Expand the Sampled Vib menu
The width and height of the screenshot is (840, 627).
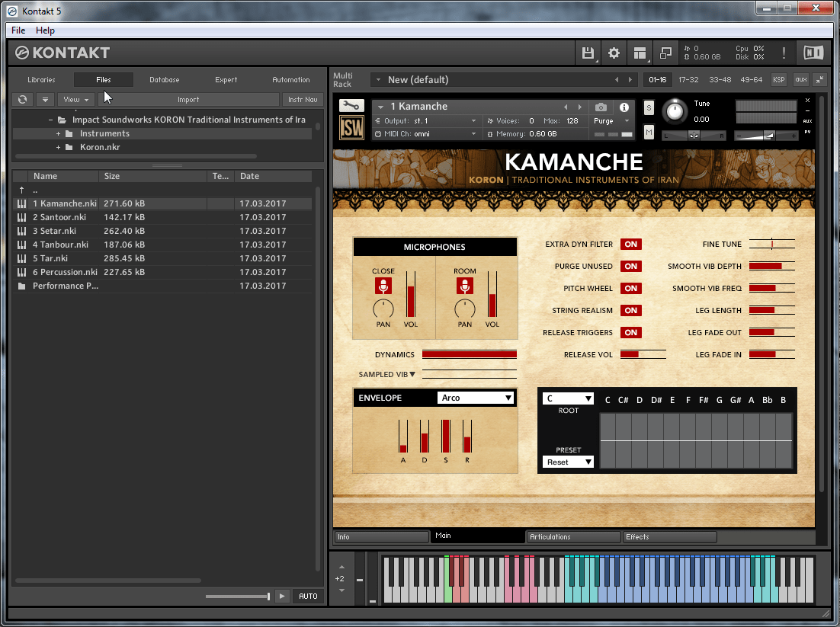(x=386, y=374)
